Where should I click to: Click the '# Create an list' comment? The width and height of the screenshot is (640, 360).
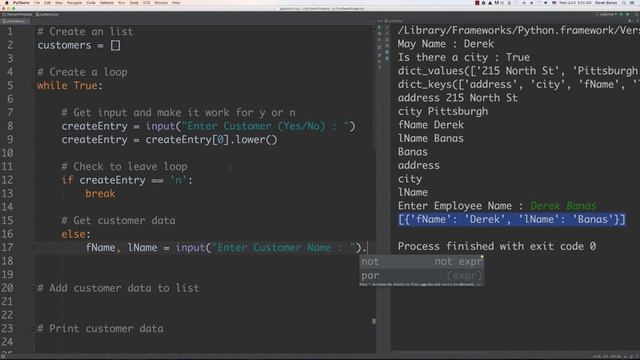85,31
